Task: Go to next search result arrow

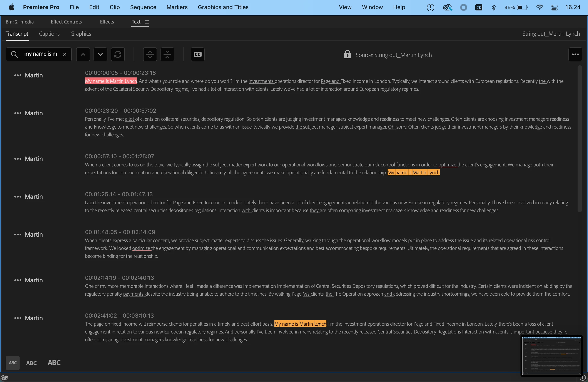Action: (x=100, y=54)
